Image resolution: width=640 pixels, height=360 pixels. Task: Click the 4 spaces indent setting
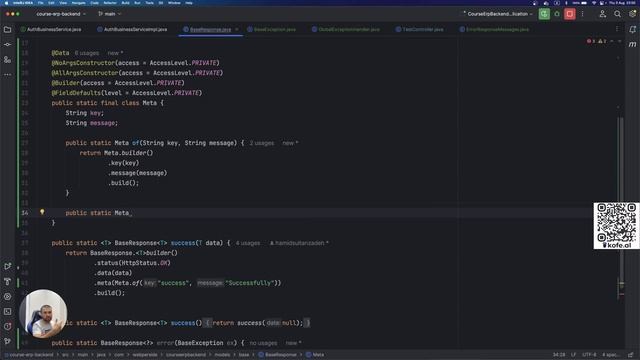610,355
